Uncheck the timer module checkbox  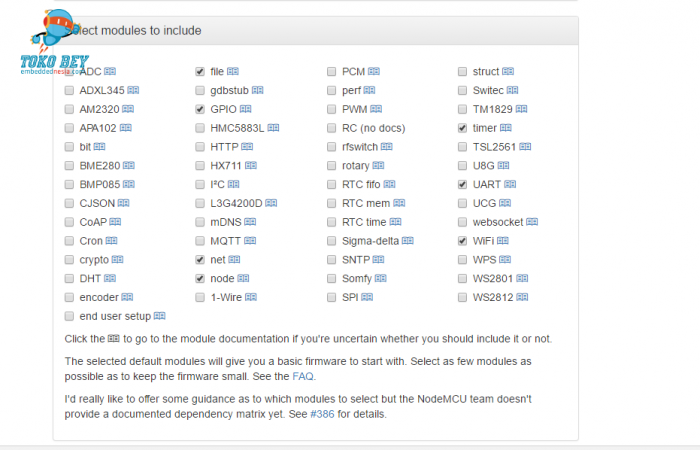[462, 128]
